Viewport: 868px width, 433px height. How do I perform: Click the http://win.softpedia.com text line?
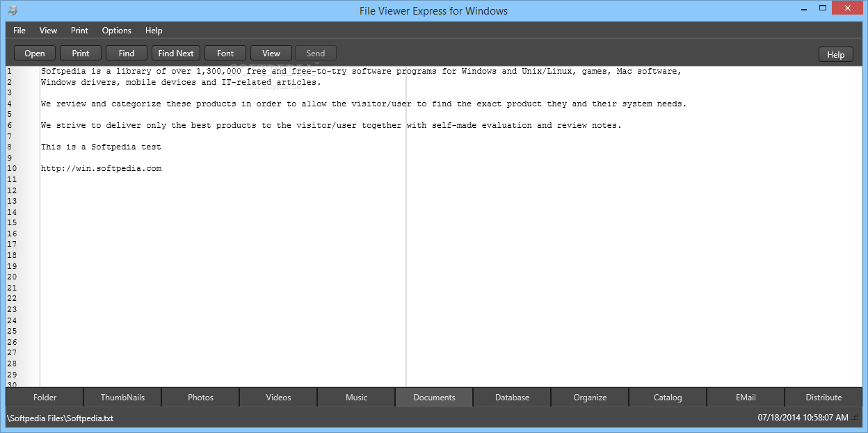(x=101, y=168)
